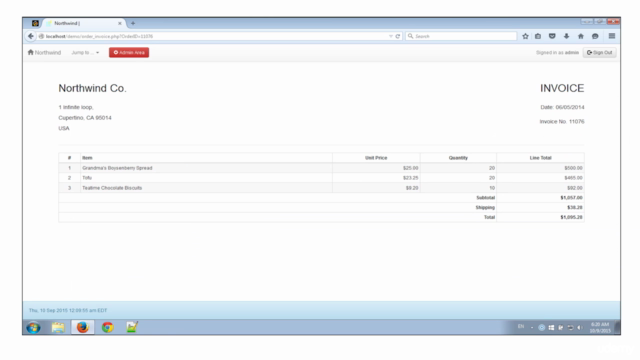
Task: Click the Shipping label
Action: coord(485,207)
